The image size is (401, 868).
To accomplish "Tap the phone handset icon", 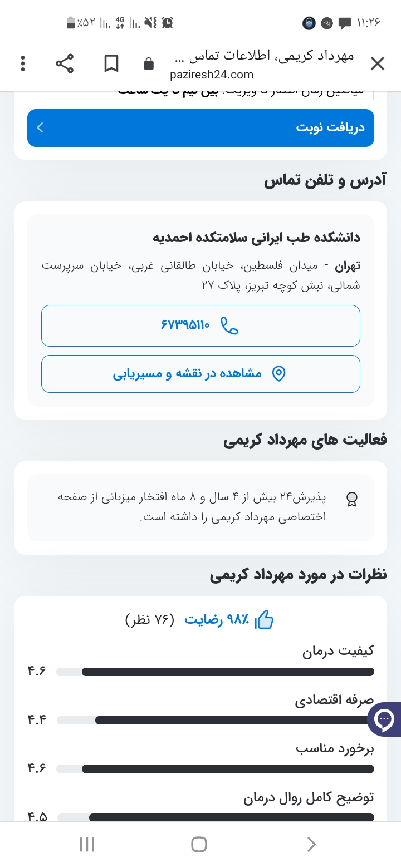I will (x=229, y=325).
